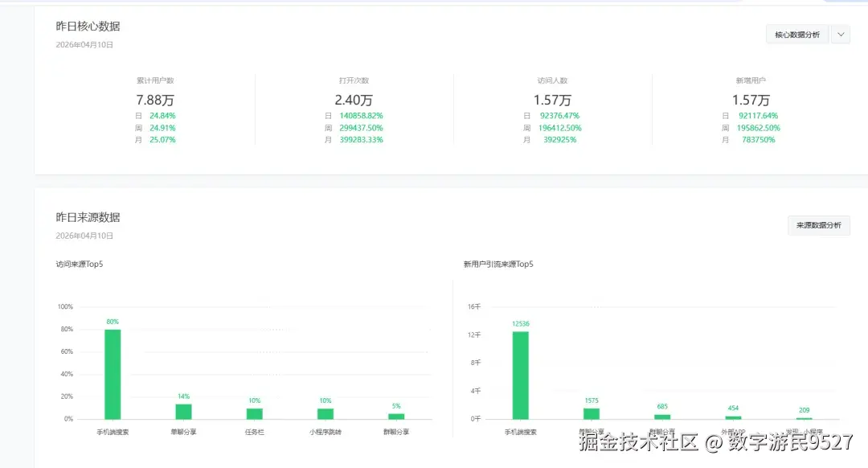Click the 任务栏 axis label
868x468 pixels.
point(253,431)
